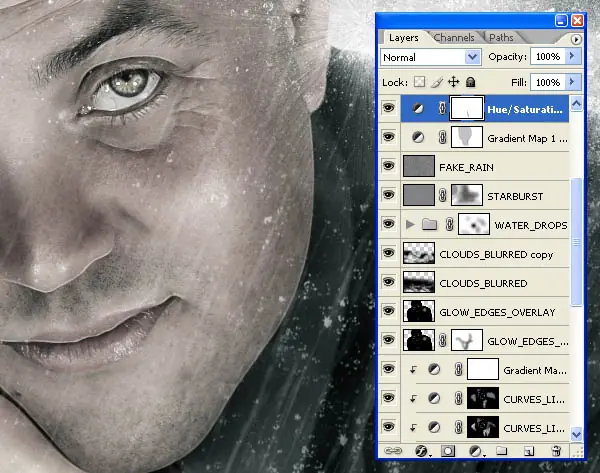Switch to the Paths tab

point(501,38)
